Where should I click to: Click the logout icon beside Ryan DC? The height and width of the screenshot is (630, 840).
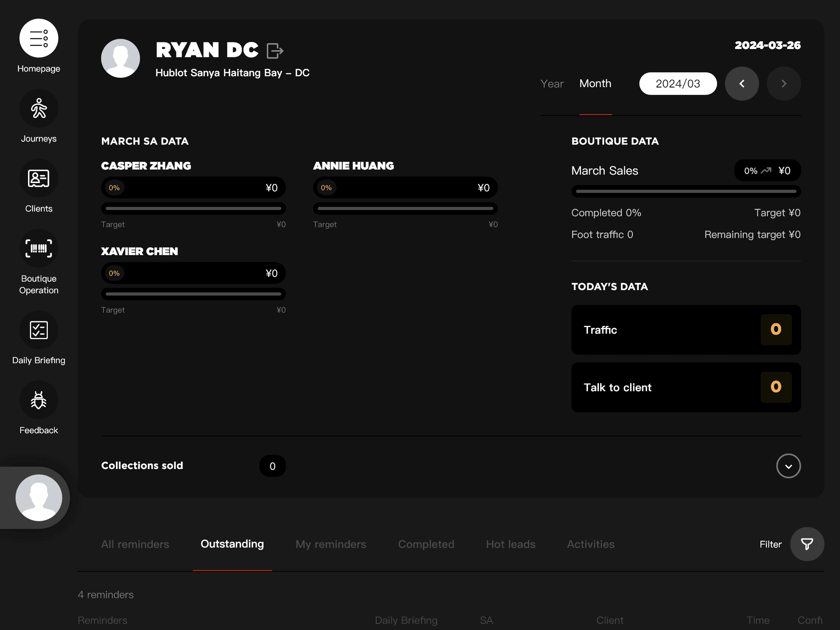coord(275,51)
